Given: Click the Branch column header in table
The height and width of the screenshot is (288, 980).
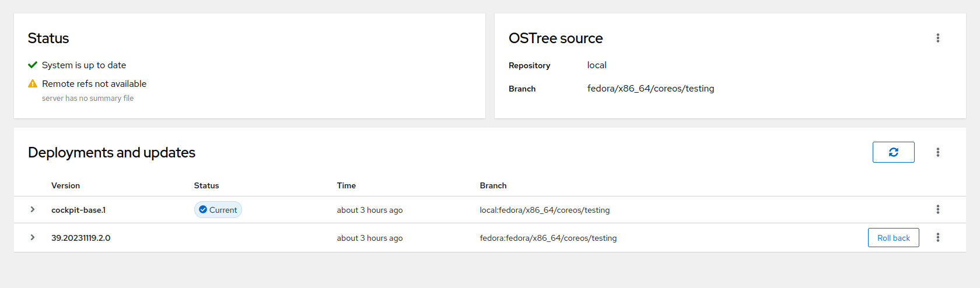Looking at the screenshot, I should (493, 185).
